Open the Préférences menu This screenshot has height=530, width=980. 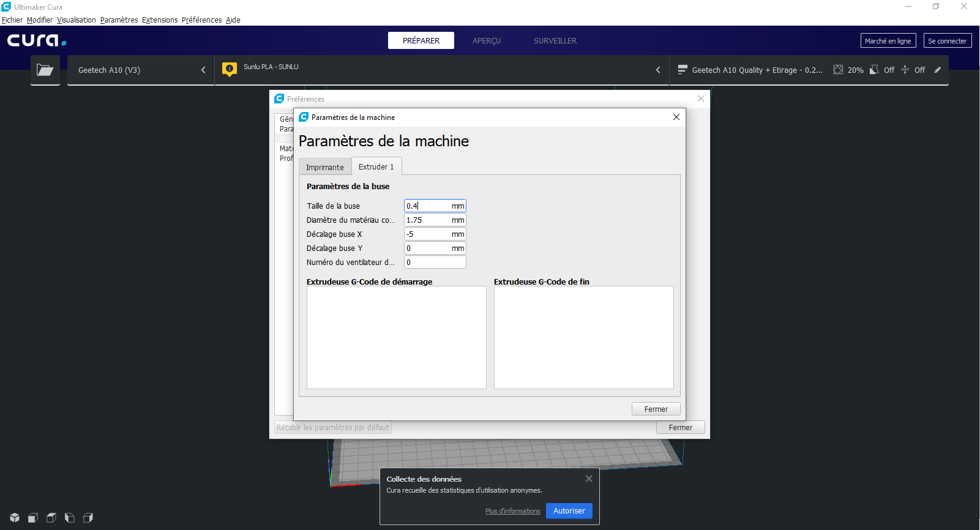point(201,20)
